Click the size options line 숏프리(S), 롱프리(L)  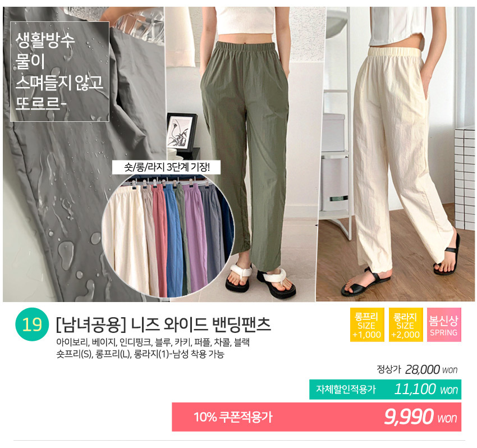(140, 354)
